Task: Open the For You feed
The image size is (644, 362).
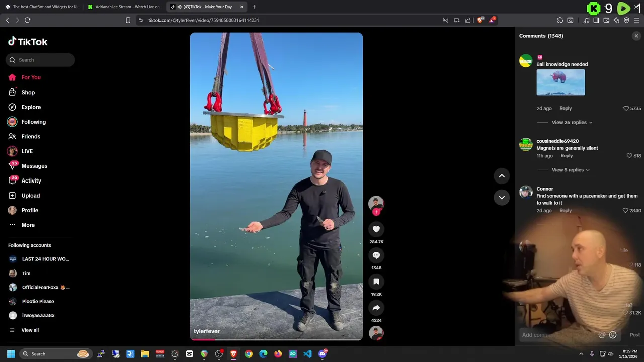Action: [31, 77]
